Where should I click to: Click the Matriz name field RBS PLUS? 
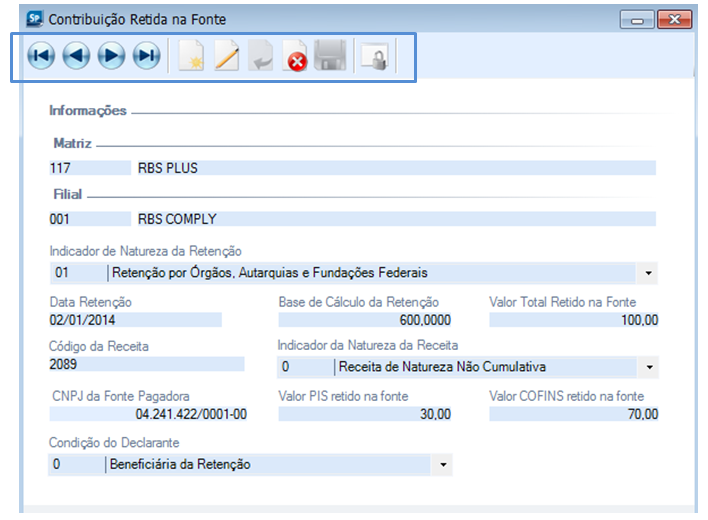(396, 168)
